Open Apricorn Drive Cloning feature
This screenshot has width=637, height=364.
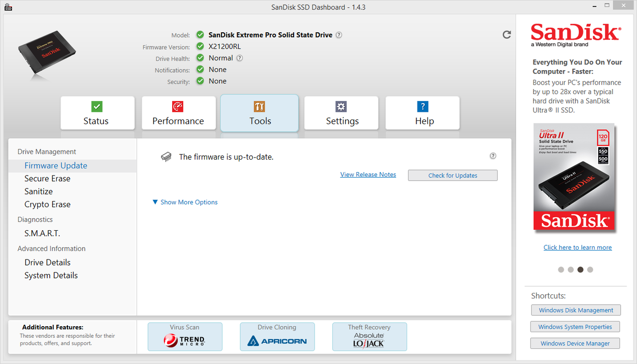point(277,337)
